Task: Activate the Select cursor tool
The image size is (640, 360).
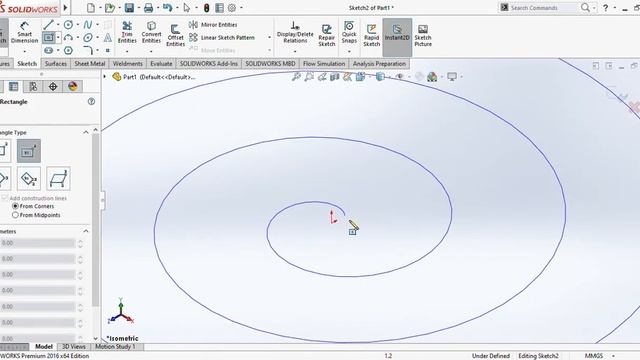Action: pos(187,8)
